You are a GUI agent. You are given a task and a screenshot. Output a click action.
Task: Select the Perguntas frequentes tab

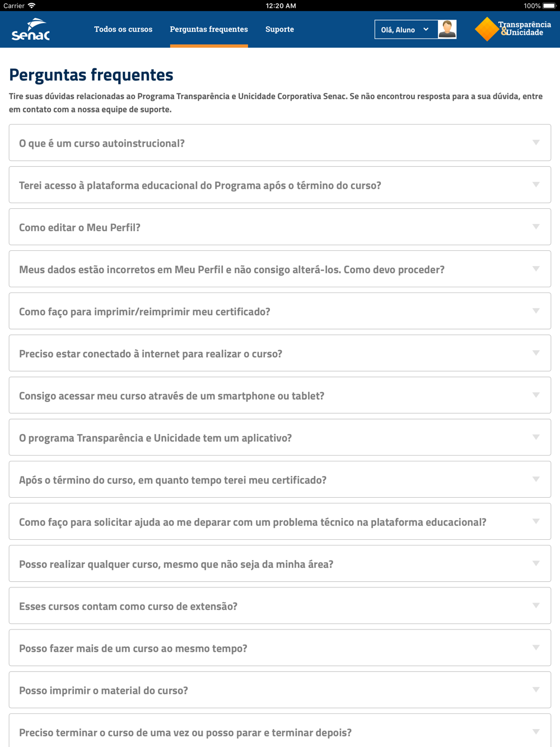tap(209, 29)
